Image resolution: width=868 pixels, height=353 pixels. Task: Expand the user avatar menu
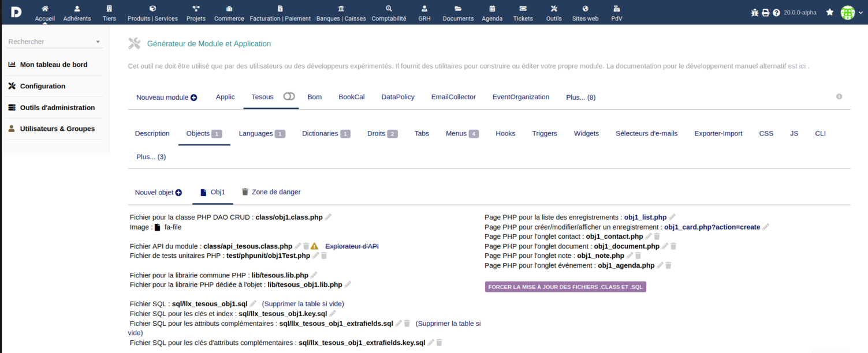tap(848, 13)
